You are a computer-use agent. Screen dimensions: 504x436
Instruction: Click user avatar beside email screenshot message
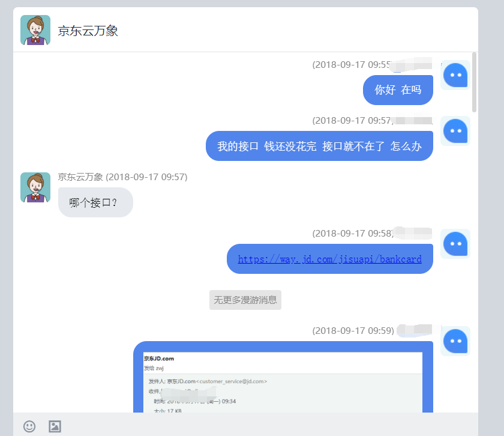pyautogui.click(x=455, y=341)
